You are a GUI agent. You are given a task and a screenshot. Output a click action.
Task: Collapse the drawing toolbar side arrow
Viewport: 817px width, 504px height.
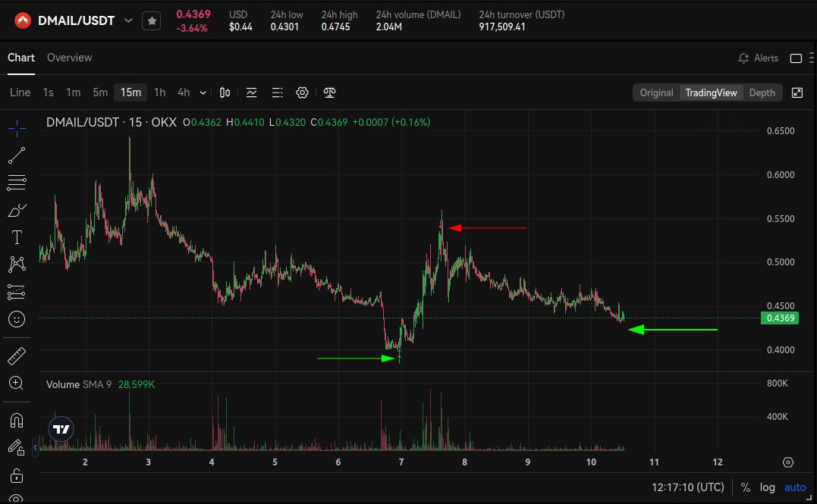(35, 447)
